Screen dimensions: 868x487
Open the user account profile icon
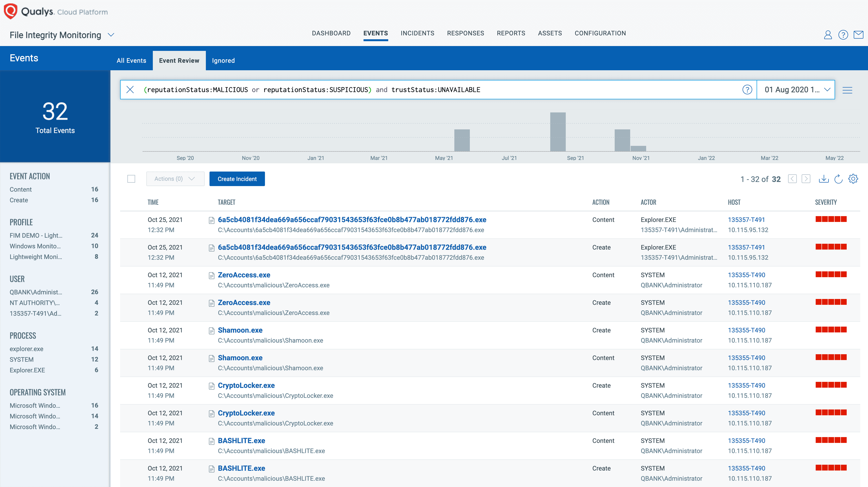click(x=828, y=35)
